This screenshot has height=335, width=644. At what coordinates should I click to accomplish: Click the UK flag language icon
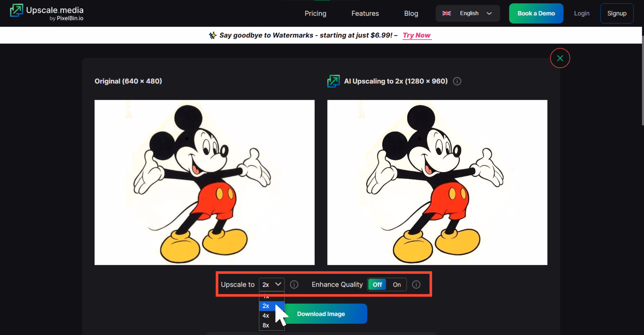446,13
